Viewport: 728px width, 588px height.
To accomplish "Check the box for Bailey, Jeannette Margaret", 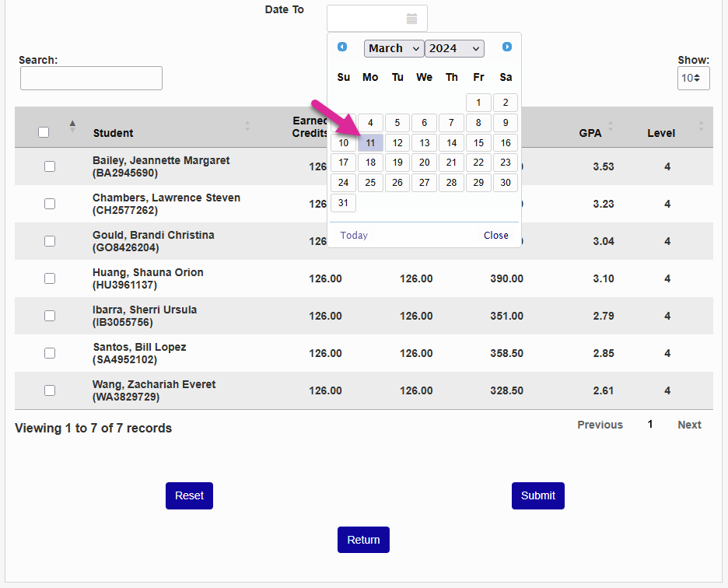I will (x=50, y=166).
